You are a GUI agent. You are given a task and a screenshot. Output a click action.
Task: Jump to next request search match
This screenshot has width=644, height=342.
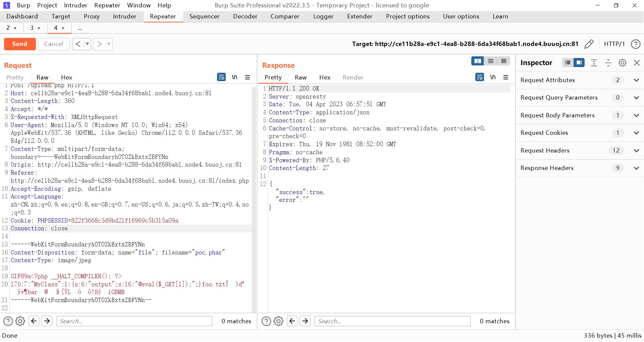click(47, 321)
